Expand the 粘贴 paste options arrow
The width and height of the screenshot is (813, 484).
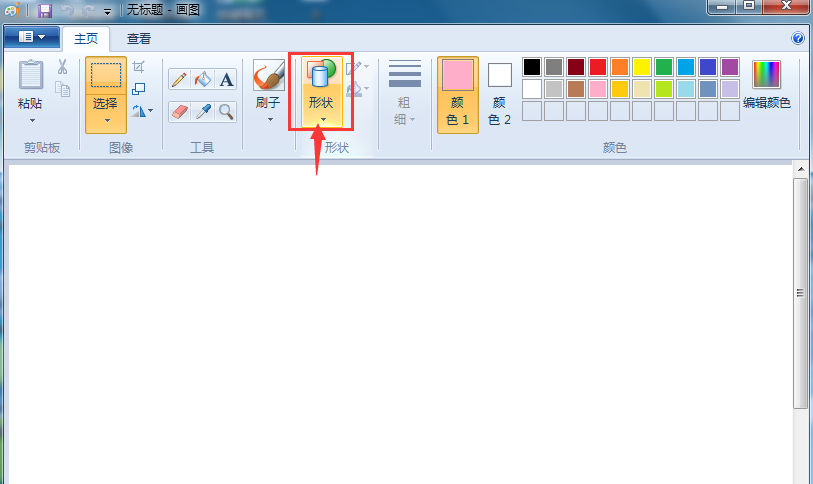[32, 120]
